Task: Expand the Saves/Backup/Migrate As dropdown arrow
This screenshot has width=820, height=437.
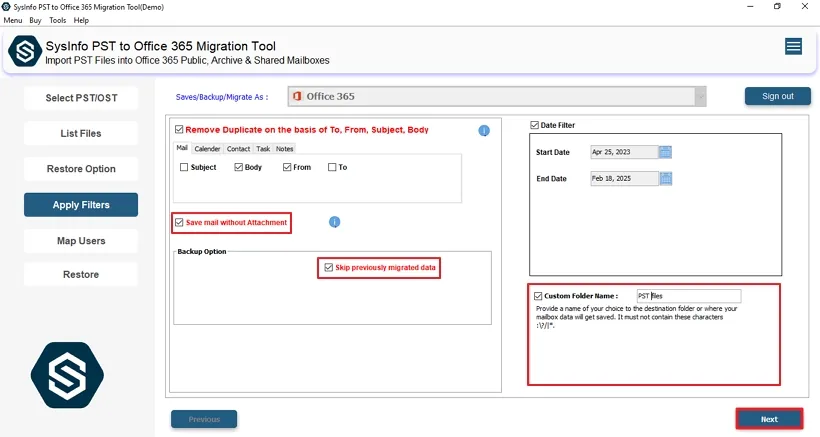Action: pyautogui.click(x=700, y=97)
